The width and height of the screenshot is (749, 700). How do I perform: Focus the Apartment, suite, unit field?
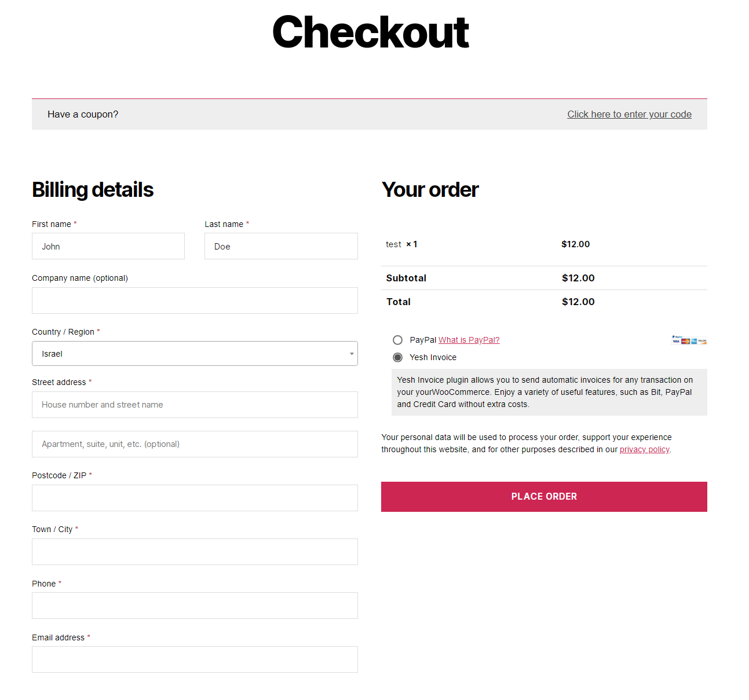(195, 444)
